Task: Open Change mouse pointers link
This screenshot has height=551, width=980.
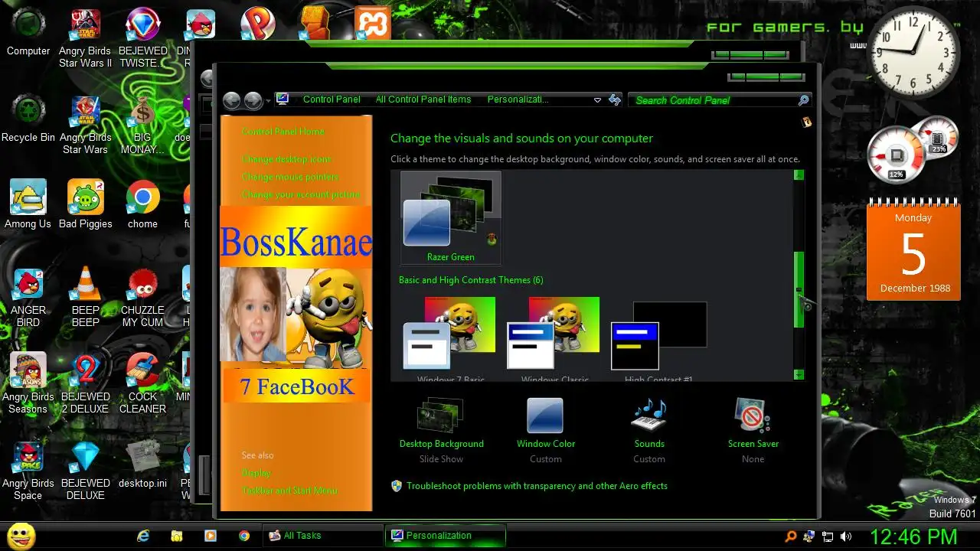Action: tap(290, 177)
